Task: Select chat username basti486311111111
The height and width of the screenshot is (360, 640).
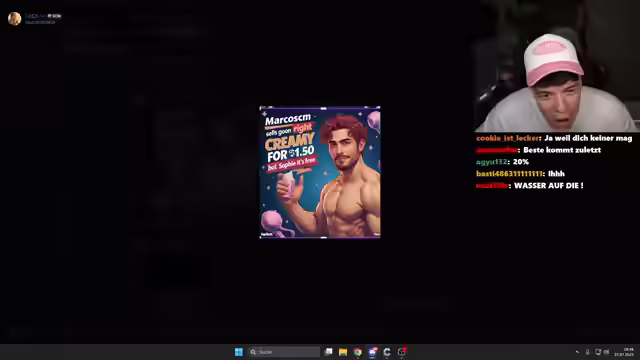Action: point(509,174)
